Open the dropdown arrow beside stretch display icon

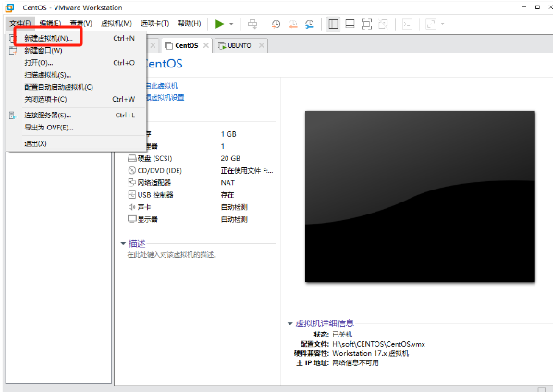tap(442, 24)
